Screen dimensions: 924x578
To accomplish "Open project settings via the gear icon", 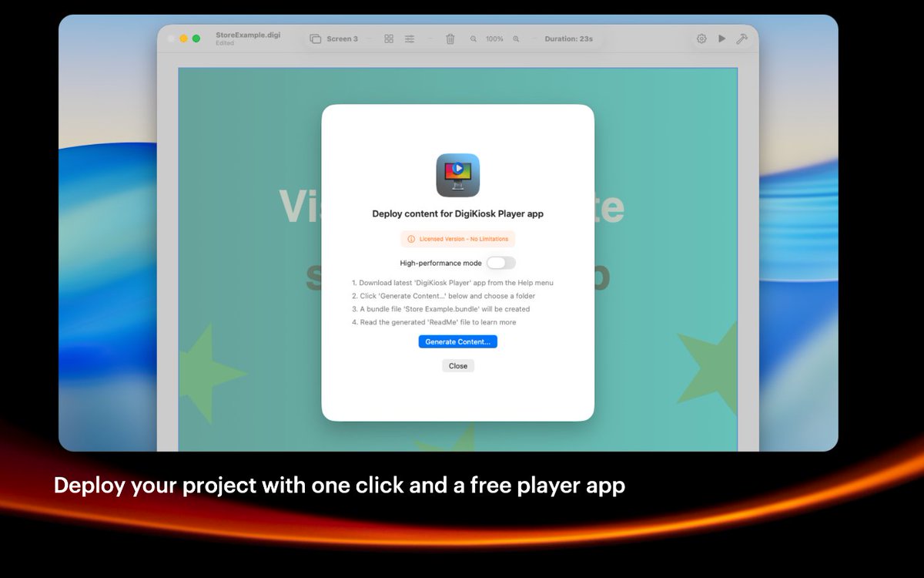I will point(701,38).
